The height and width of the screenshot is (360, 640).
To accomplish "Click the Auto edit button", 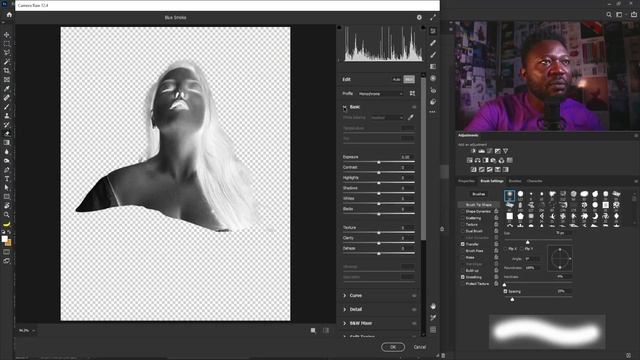I will tap(396, 80).
